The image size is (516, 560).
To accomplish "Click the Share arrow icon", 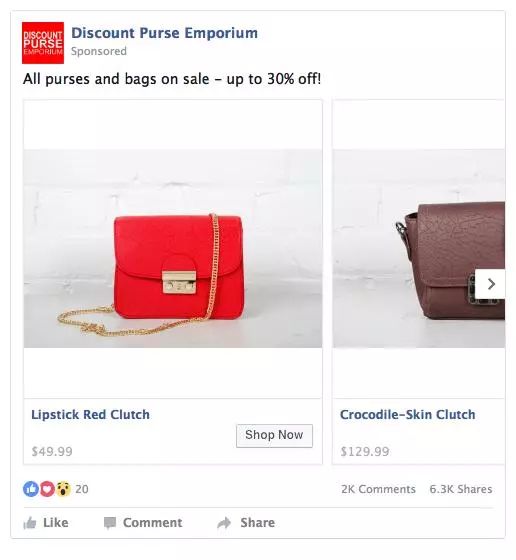I will [x=224, y=523].
